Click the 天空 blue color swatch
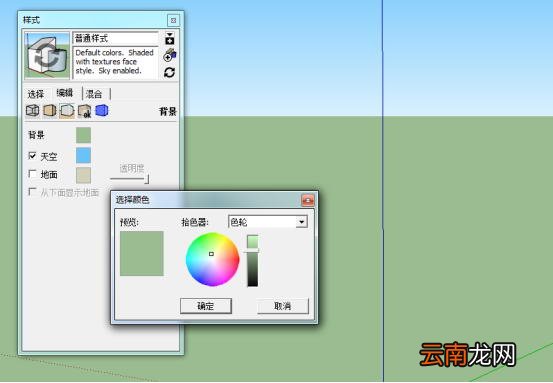Screen dimensions: 553x383 point(83,155)
